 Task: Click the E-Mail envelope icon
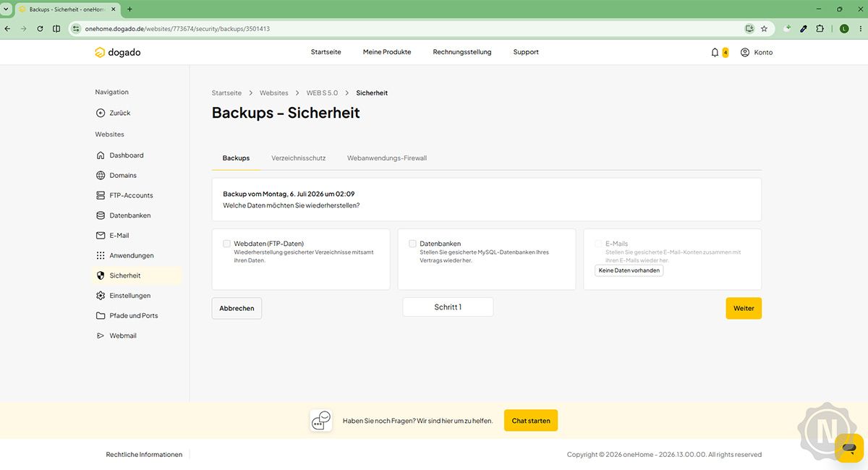(x=101, y=236)
